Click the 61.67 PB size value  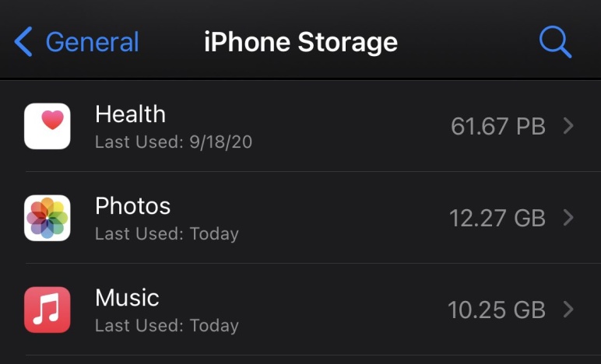click(x=498, y=126)
